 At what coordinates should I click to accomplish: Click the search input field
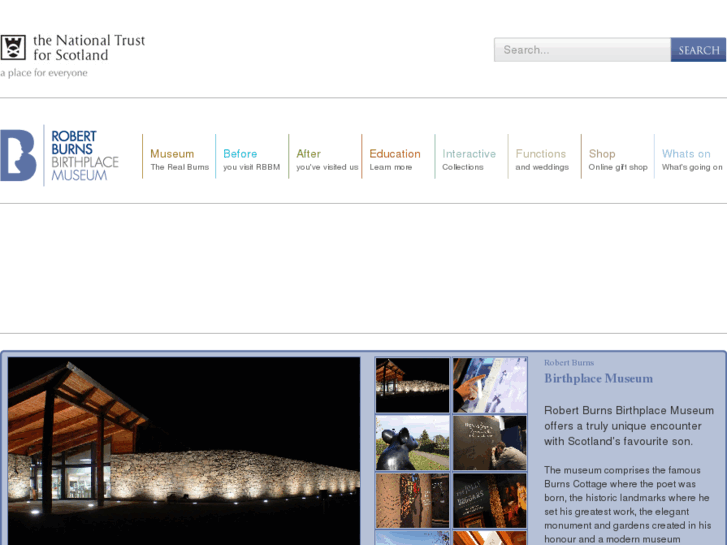(x=582, y=50)
